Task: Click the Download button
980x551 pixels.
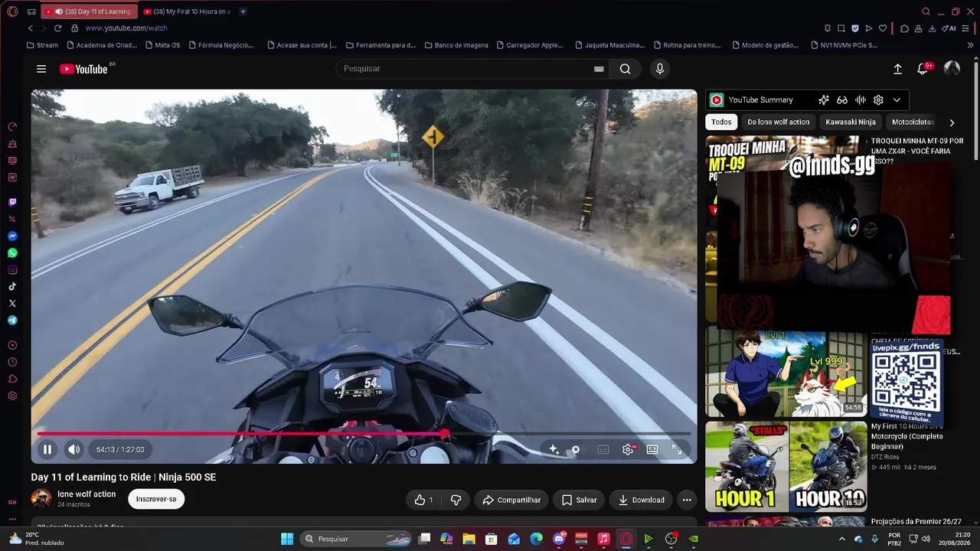Action: point(641,500)
